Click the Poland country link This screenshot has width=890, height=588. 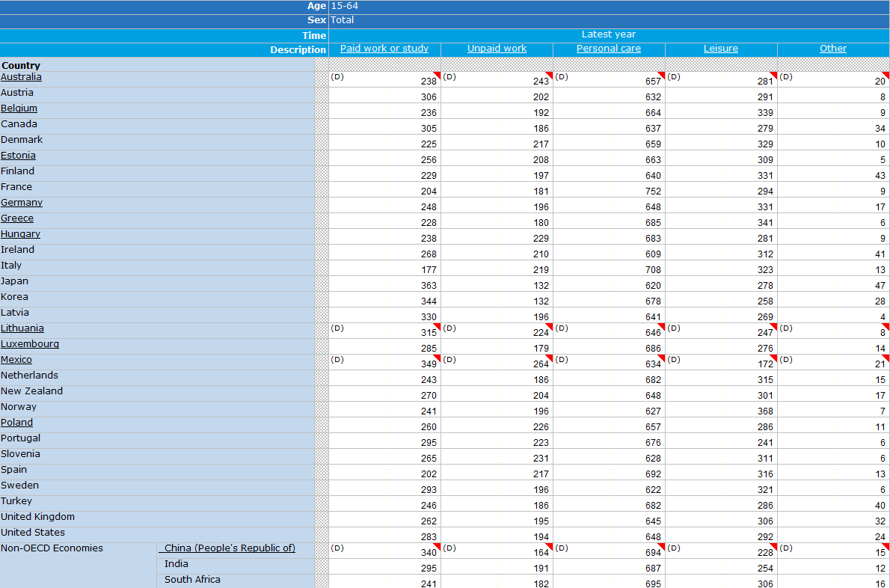16,423
